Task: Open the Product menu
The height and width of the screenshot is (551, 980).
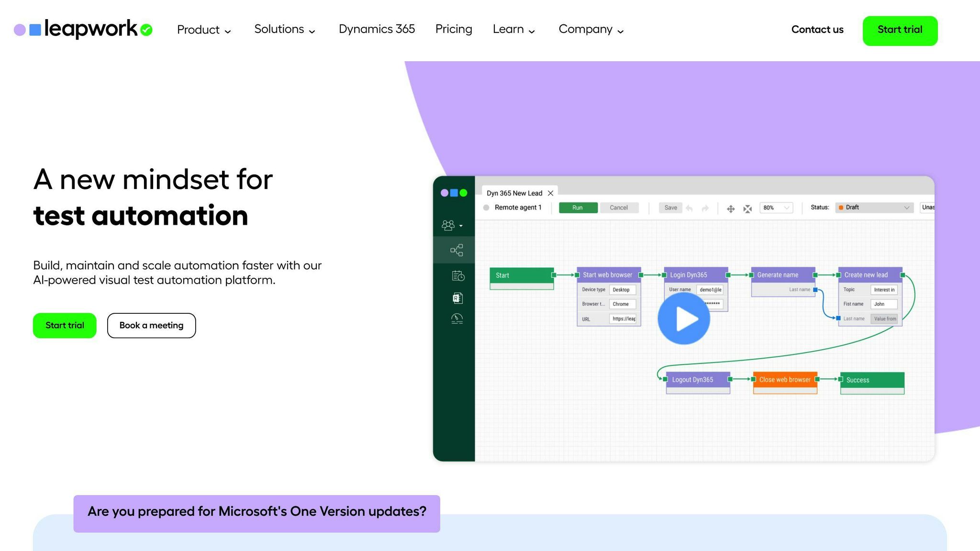Action: click(x=204, y=30)
